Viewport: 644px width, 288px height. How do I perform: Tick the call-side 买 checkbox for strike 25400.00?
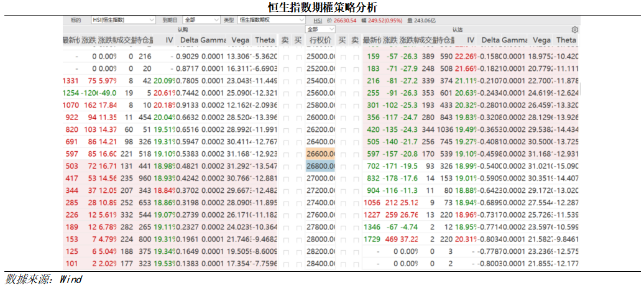click(x=298, y=81)
